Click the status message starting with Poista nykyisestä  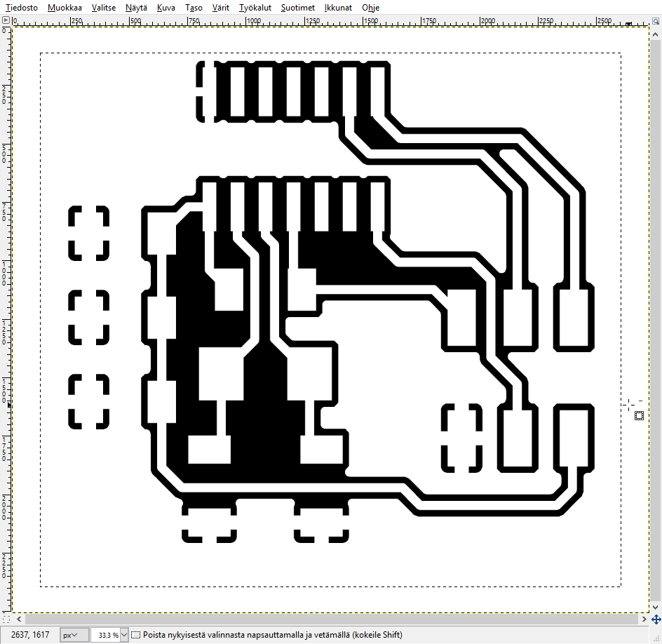272,635
